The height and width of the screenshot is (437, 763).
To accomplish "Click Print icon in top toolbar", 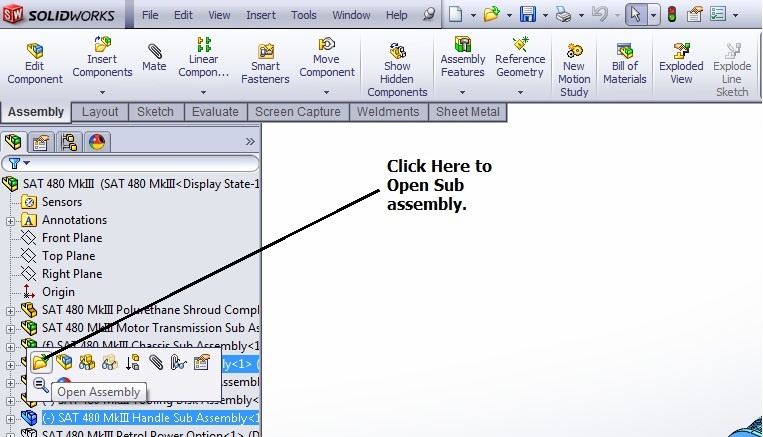I will coord(563,15).
